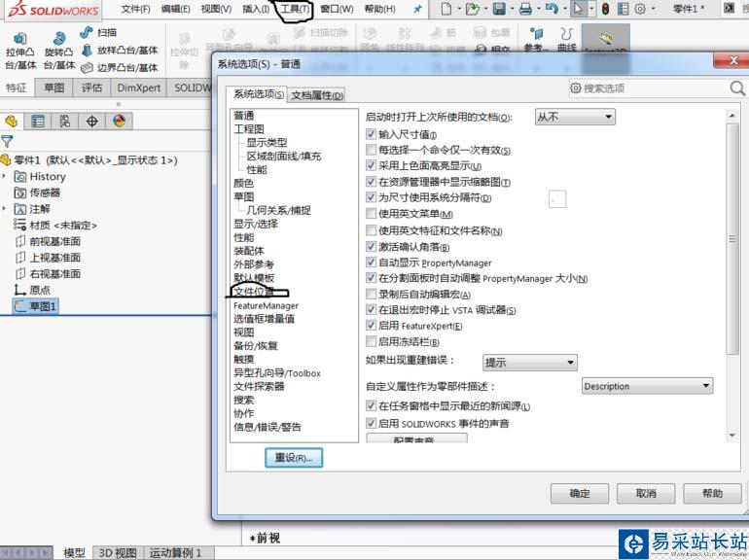The image size is (749, 560).
Task: Toggle 激活确认角落 checkbox
Action: (x=371, y=246)
